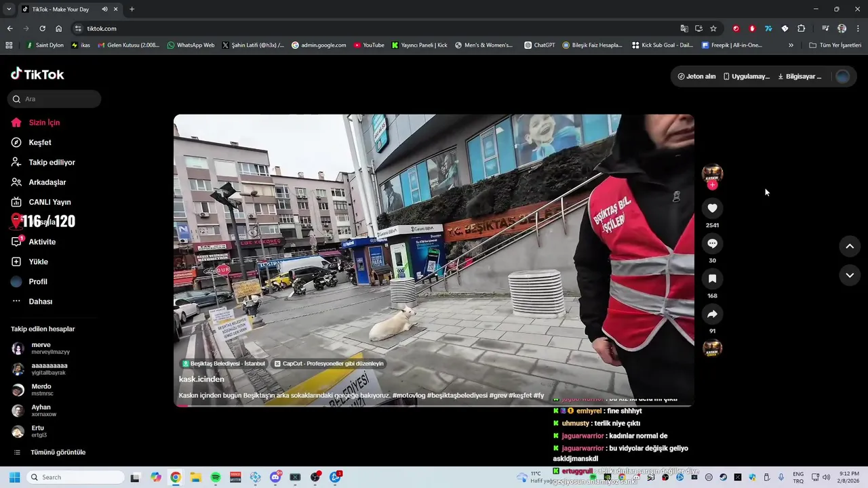Open Spotify from taskbar
Viewport: 868px width, 488px height.
click(x=216, y=477)
